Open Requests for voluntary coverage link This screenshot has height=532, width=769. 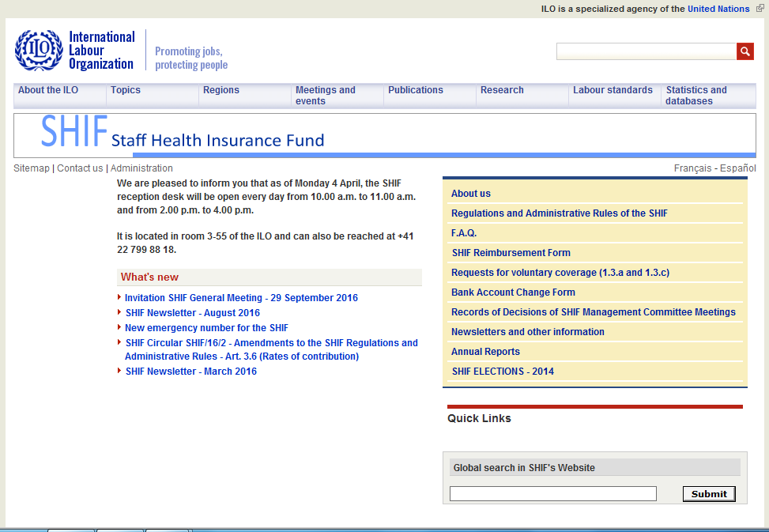(560, 273)
